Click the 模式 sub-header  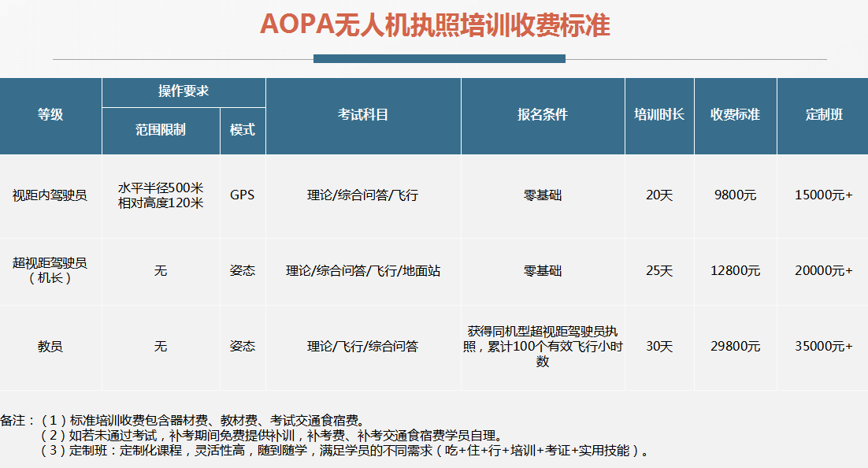pyautogui.click(x=243, y=130)
